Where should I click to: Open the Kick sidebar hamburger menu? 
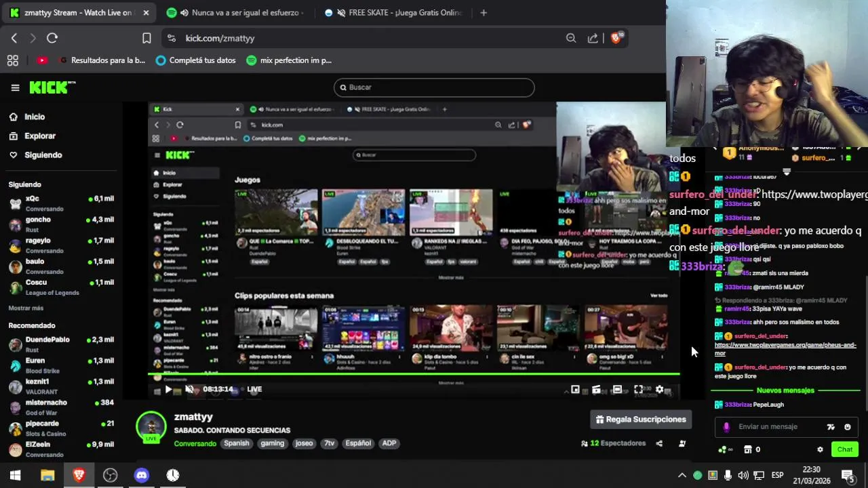pos(15,87)
